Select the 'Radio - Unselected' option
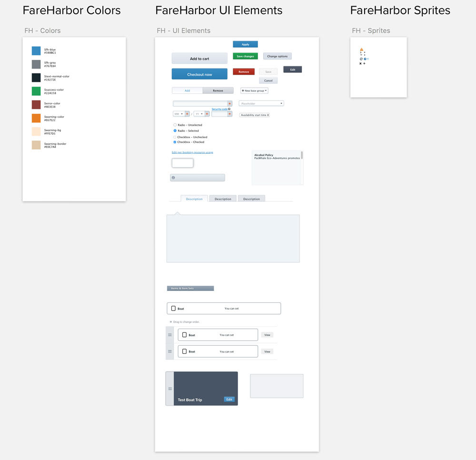 [175, 125]
